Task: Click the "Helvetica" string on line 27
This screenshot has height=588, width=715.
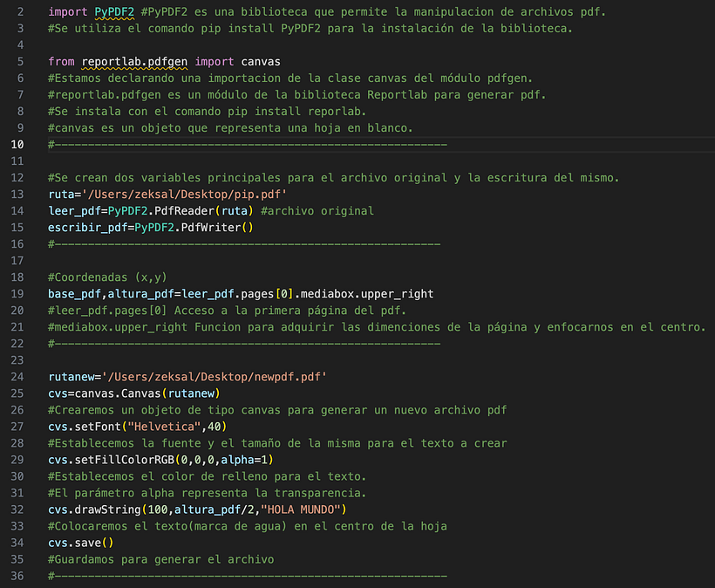Action: [164, 427]
